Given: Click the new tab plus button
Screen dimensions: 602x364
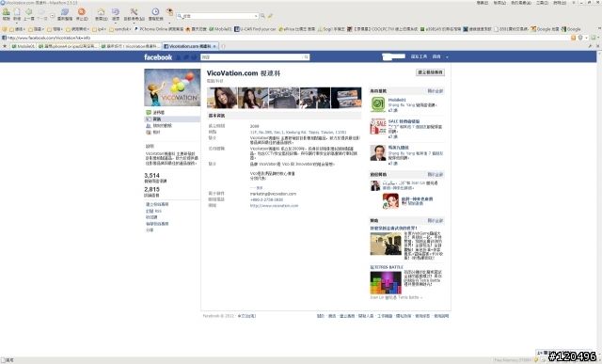Looking at the screenshot, I should tap(224, 46).
